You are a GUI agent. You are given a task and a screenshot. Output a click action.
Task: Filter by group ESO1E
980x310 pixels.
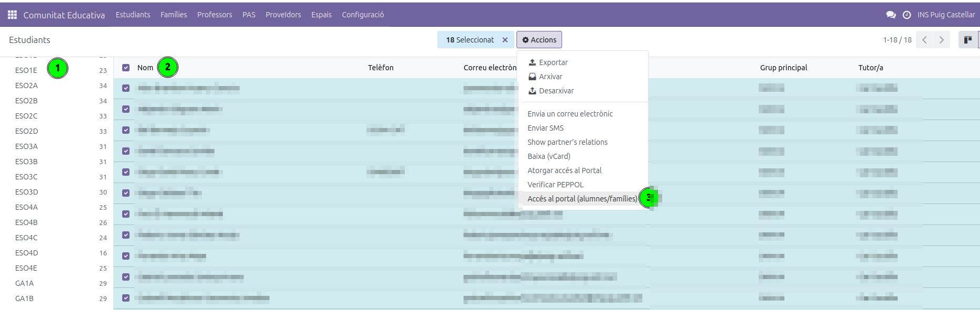click(x=26, y=70)
